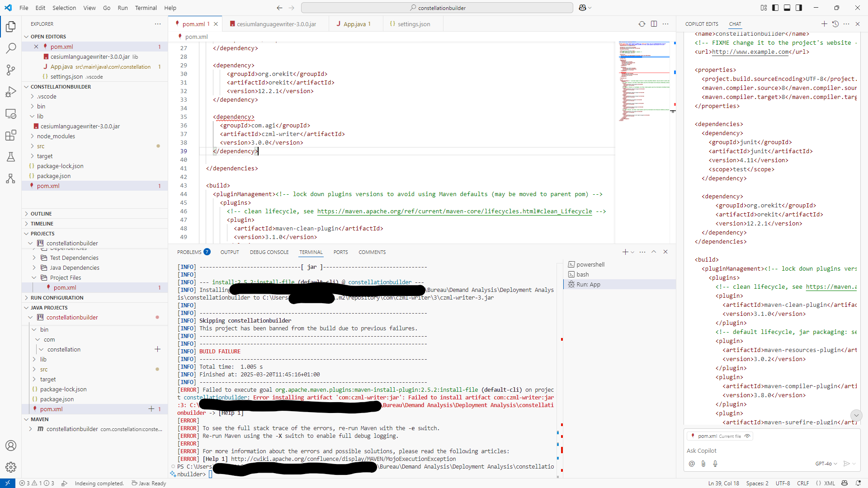868x488 pixels.
Task: Open the Maven clean lifecycle link
Action: point(454,211)
